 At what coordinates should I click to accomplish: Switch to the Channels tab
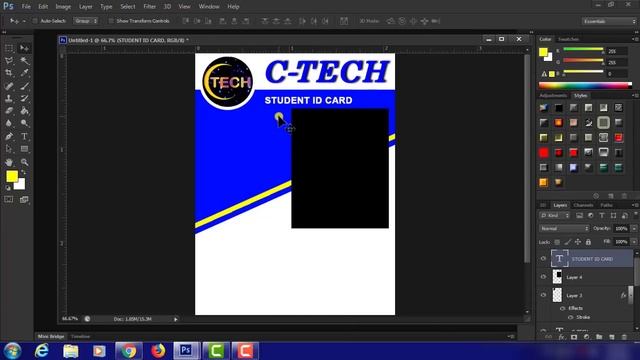pyautogui.click(x=583, y=205)
